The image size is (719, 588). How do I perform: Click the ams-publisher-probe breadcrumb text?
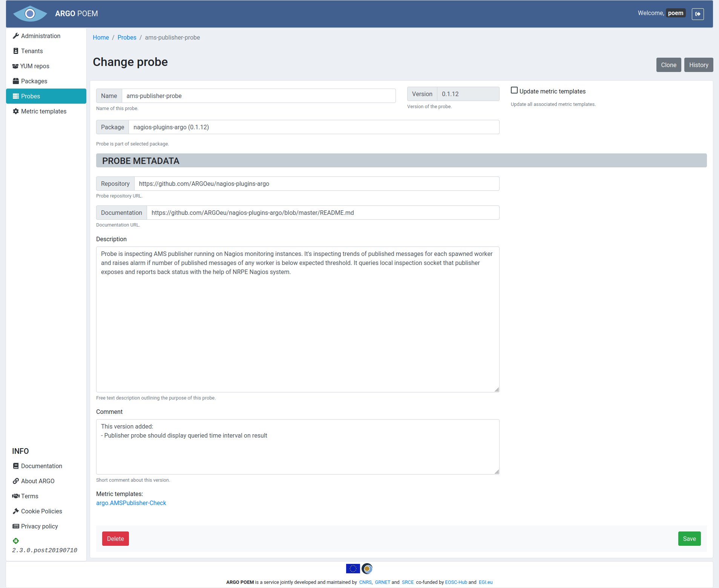[x=172, y=37]
